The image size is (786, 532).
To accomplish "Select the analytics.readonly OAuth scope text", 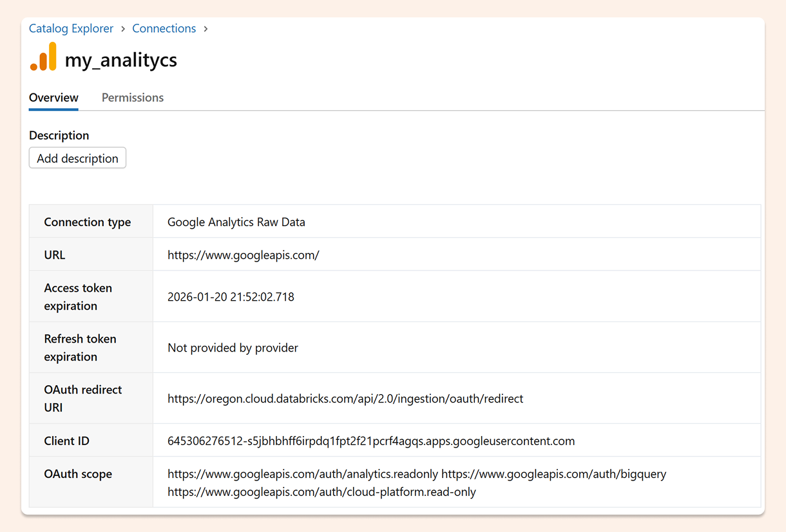I will [x=303, y=473].
